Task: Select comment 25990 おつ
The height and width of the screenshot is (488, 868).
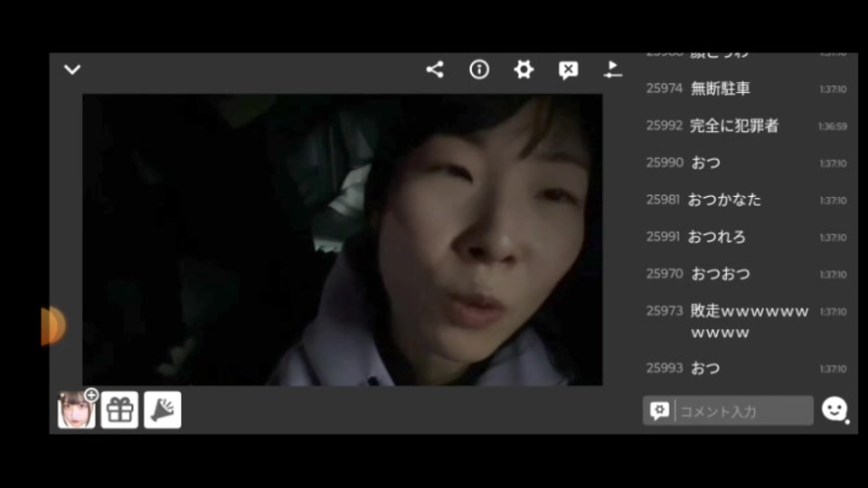Action: [746, 163]
